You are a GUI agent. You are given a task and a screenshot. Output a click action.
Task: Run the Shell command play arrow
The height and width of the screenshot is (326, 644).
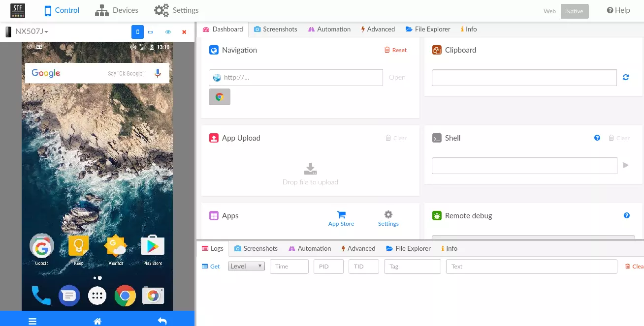click(x=626, y=165)
